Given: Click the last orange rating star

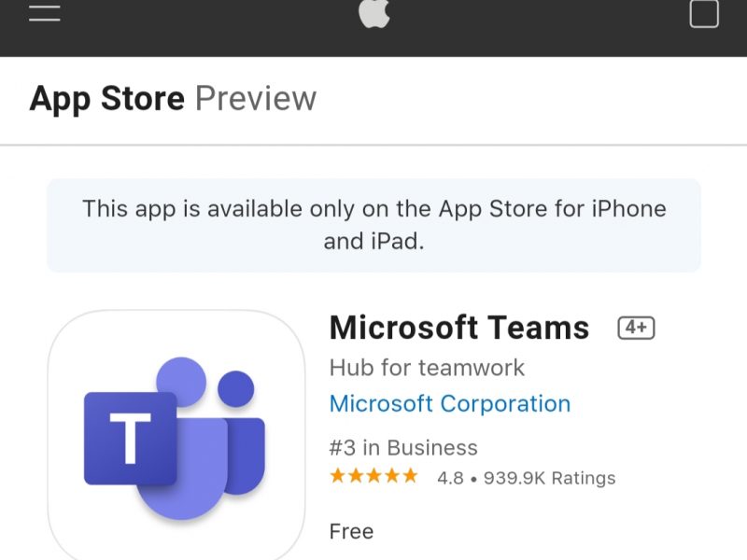Looking at the screenshot, I should click(x=410, y=476).
